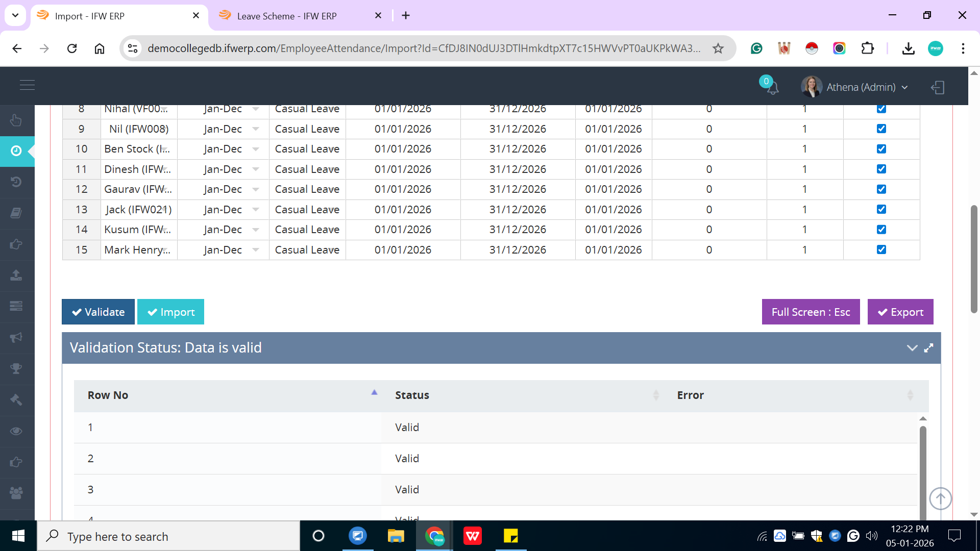Open the eye sidebar icon
Image resolution: width=980 pixels, height=551 pixels.
(x=16, y=431)
